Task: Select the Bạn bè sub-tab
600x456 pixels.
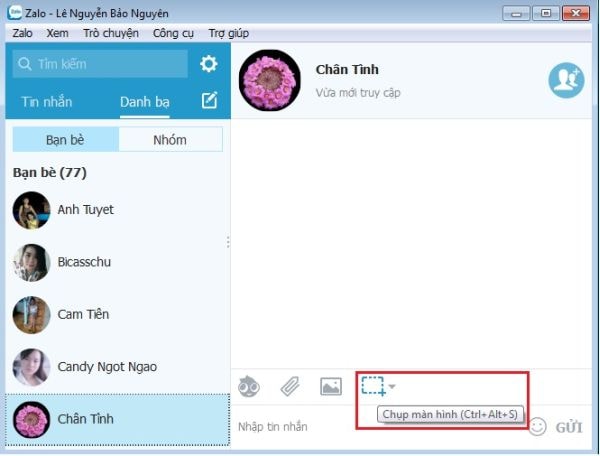Action: coord(65,140)
